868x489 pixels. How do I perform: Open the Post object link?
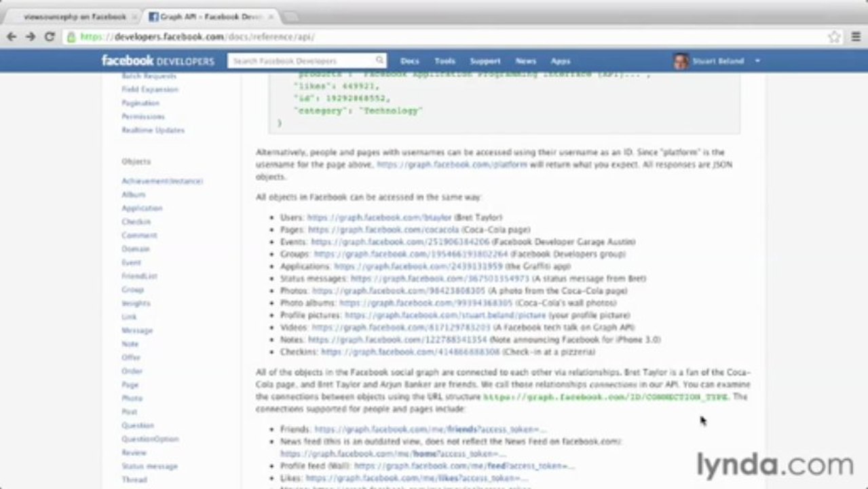pyautogui.click(x=130, y=412)
